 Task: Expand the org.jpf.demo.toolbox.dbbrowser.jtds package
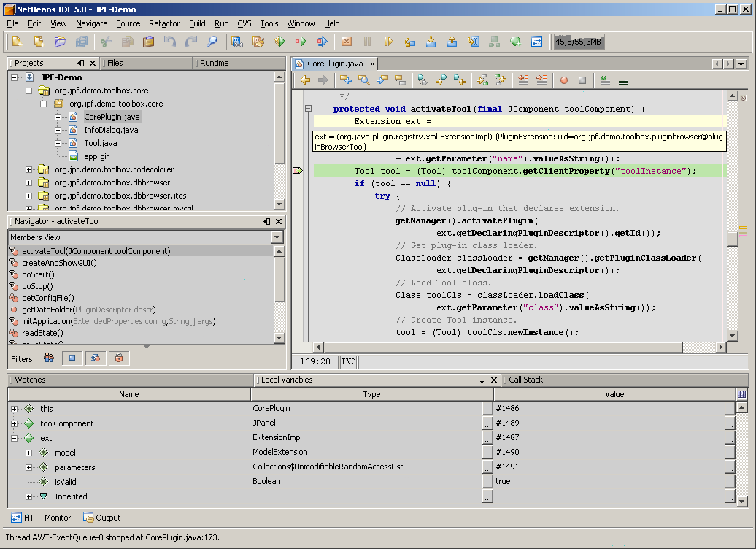tap(28, 196)
